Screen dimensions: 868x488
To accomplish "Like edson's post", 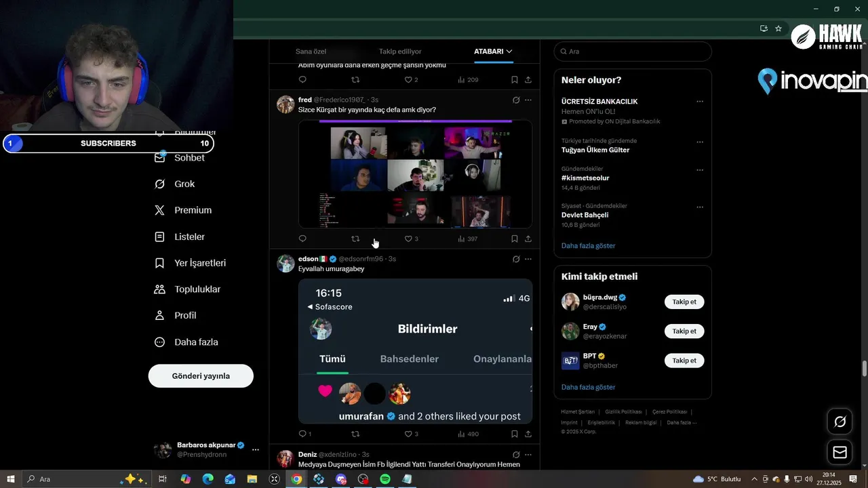I will (411, 434).
